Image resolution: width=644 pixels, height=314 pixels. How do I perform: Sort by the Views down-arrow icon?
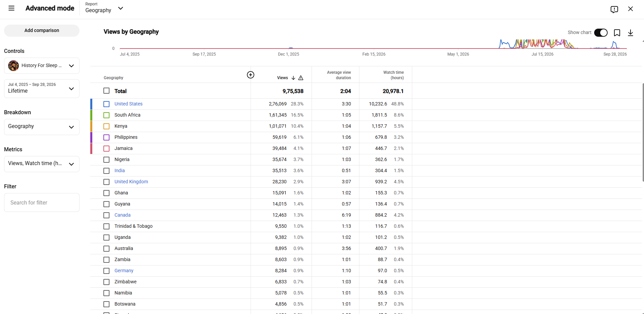pyautogui.click(x=293, y=78)
